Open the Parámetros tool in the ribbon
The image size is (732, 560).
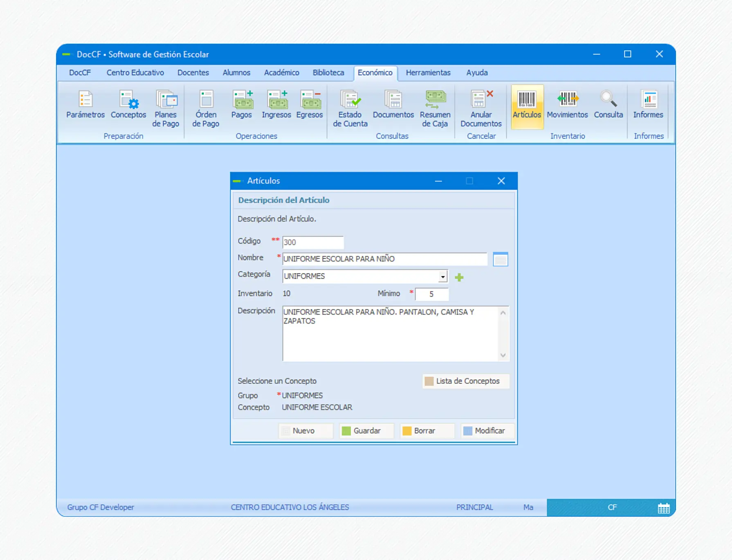[x=85, y=105]
